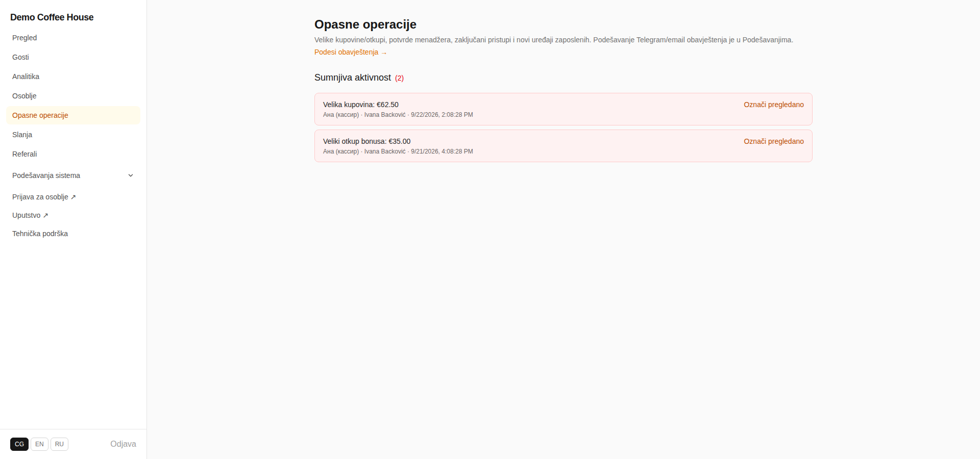Open Referali page
The width and height of the screenshot is (980, 459).
(x=73, y=154)
